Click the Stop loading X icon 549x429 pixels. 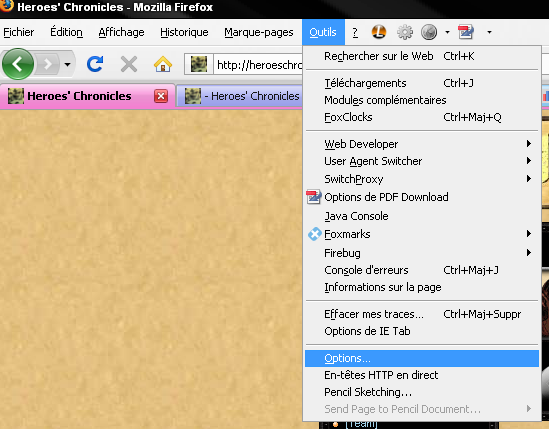(129, 64)
